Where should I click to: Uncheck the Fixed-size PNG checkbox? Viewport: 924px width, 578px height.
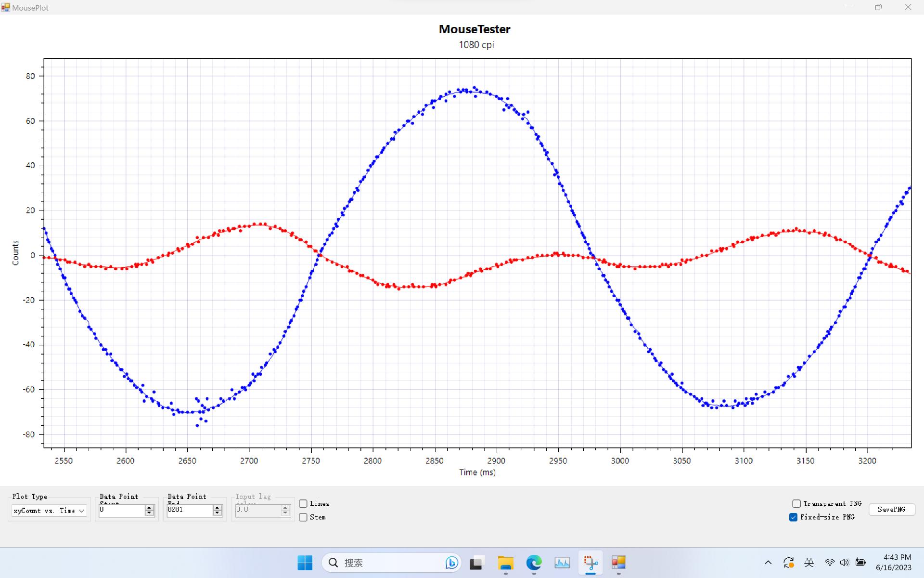[x=794, y=517]
